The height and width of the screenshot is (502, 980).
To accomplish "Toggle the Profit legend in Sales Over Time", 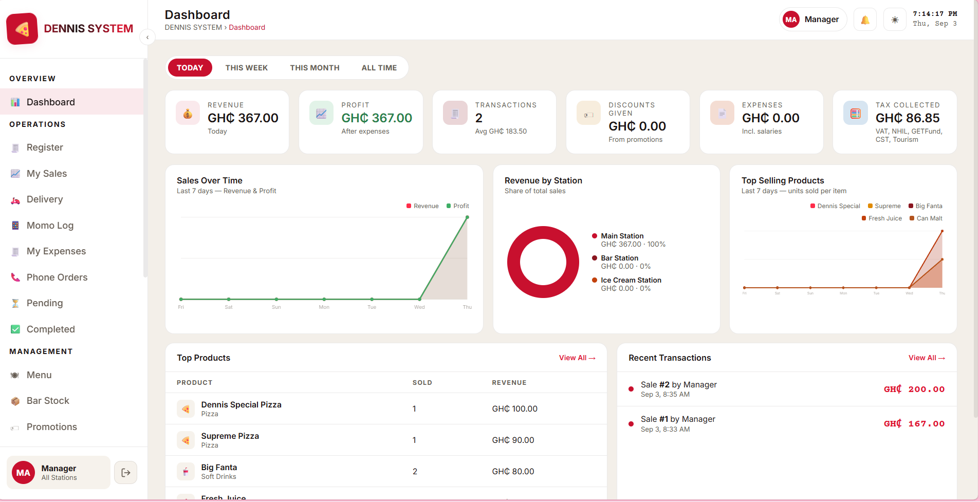I will point(458,206).
